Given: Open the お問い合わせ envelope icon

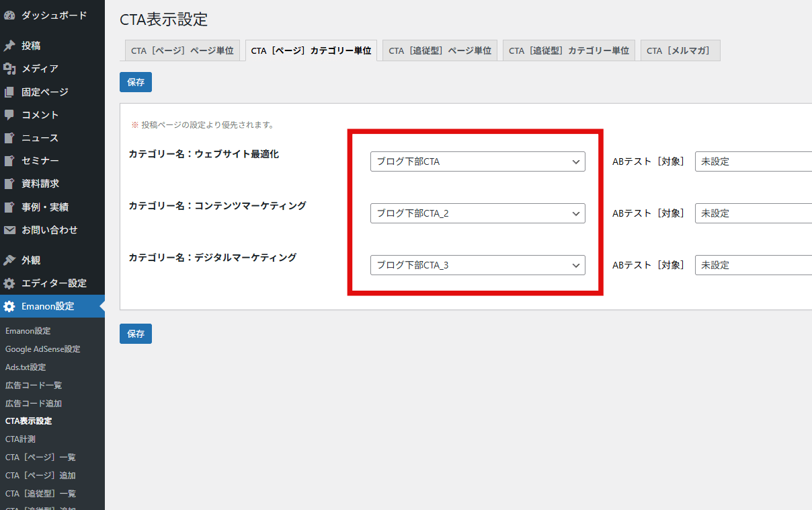Looking at the screenshot, I should pos(9,229).
